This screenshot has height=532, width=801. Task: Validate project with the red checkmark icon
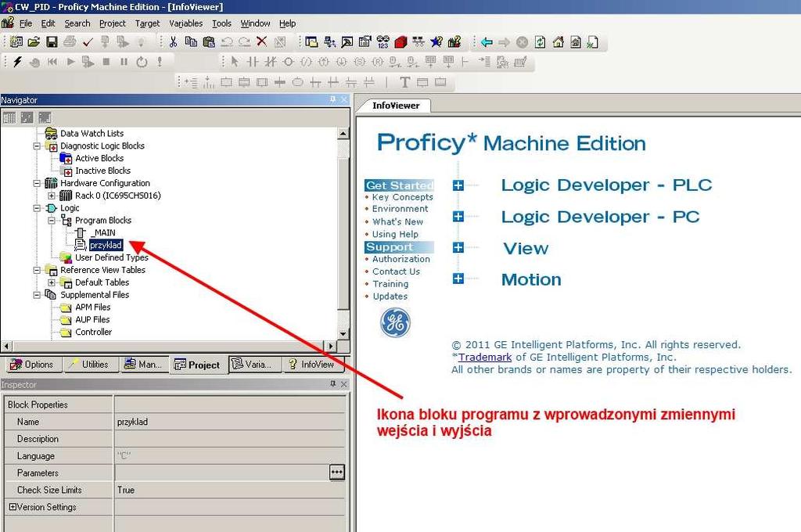coord(88,42)
